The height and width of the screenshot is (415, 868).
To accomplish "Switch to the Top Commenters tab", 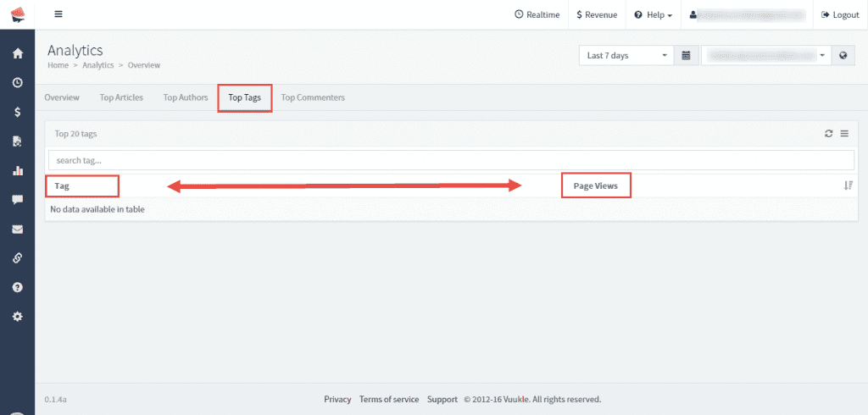I will coord(313,97).
